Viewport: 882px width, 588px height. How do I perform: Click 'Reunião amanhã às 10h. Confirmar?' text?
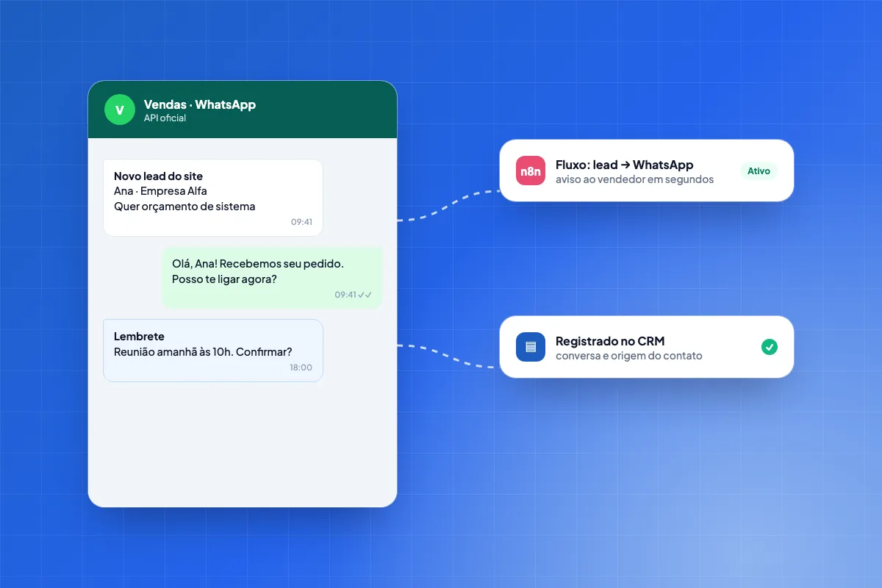pyautogui.click(x=203, y=351)
